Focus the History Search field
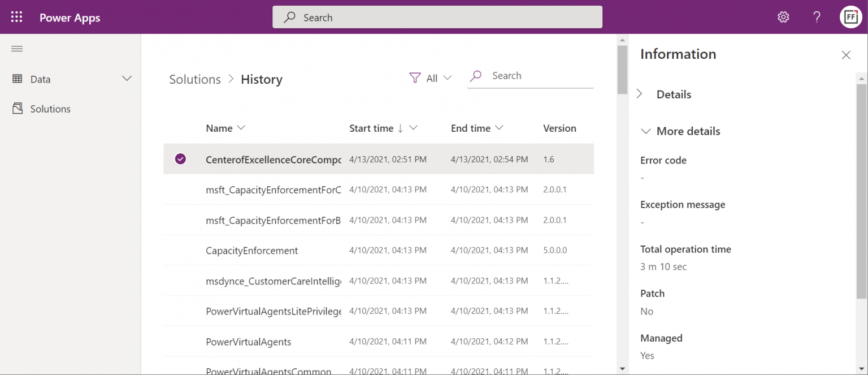 pos(531,76)
